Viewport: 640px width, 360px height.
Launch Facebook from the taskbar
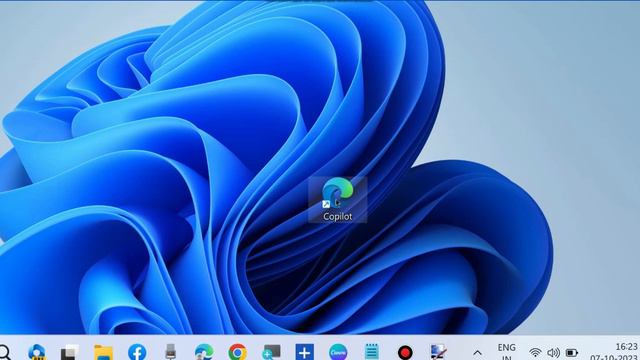137,352
